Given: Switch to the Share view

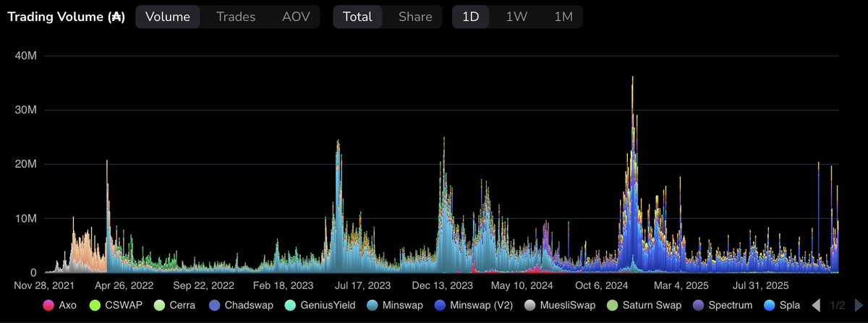Looking at the screenshot, I should pyautogui.click(x=415, y=17).
